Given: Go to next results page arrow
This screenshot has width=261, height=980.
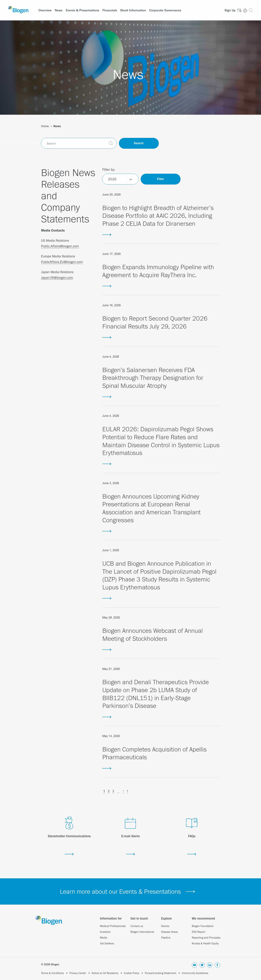Looking at the screenshot, I should [x=123, y=791].
